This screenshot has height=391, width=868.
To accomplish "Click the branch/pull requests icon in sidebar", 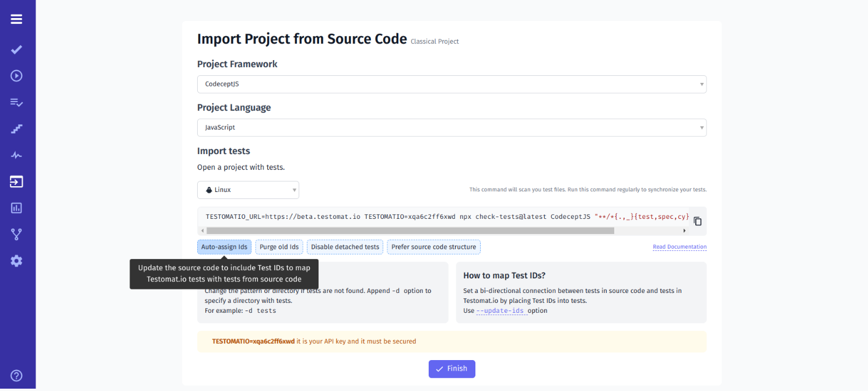I will point(16,234).
